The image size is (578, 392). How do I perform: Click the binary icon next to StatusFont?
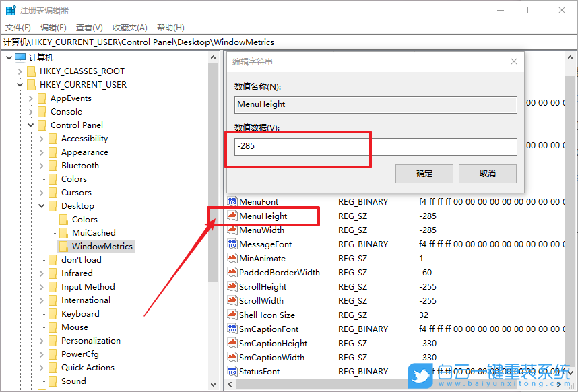click(x=232, y=371)
